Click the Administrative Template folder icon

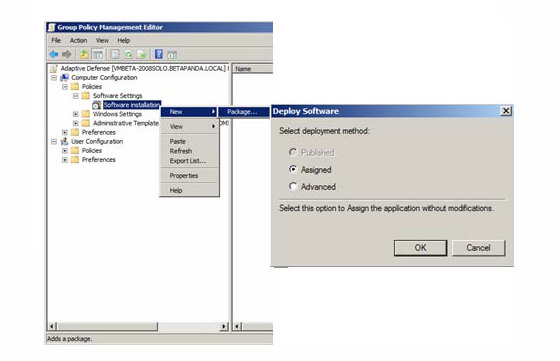pyautogui.click(x=86, y=123)
